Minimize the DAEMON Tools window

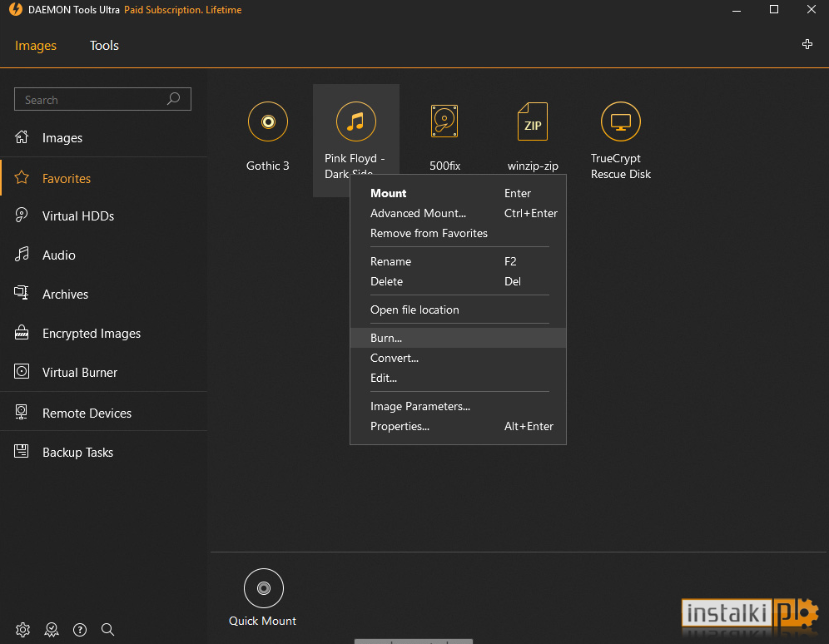click(737, 10)
